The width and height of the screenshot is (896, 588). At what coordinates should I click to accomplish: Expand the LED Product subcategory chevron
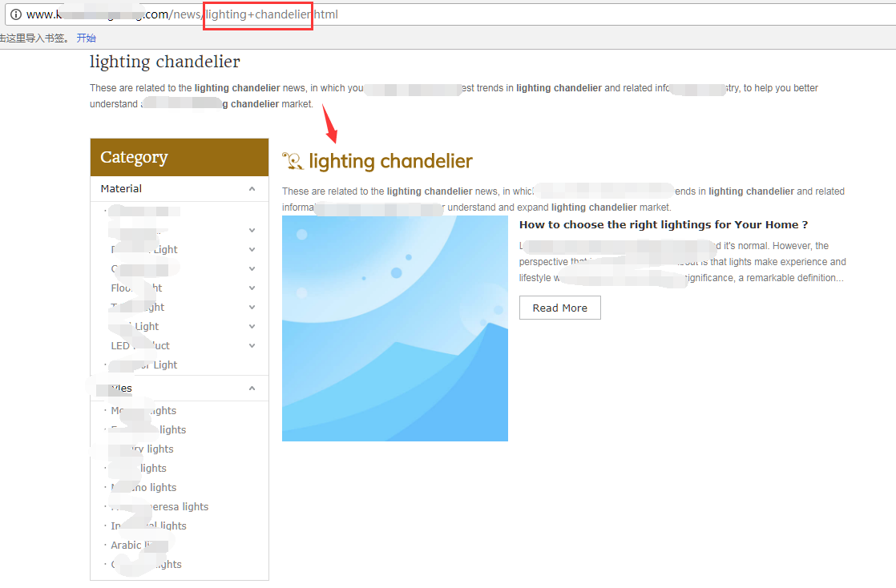tap(252, 346)
